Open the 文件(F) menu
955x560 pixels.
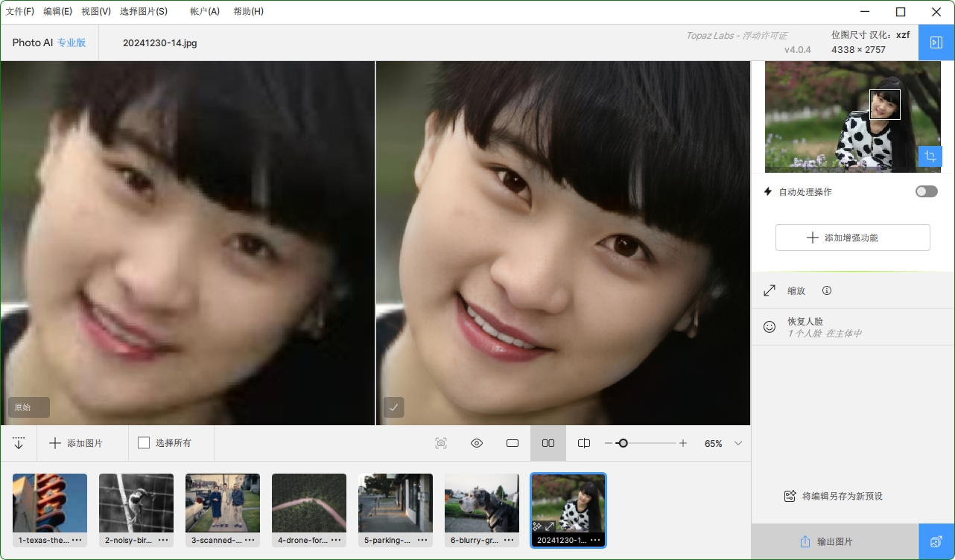point(20,12)
